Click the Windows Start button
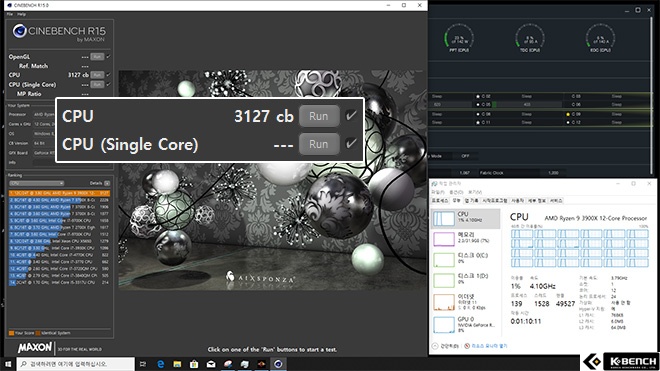The width and height of the screenshot is (660, 371). 8,364
